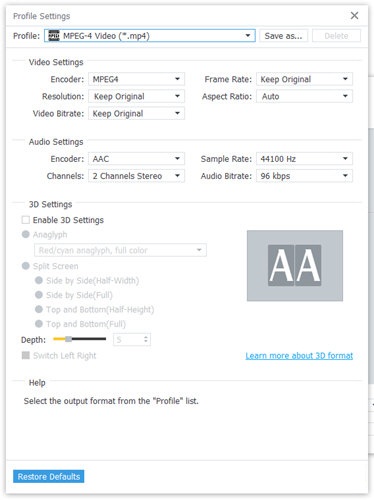
Task: Open the video Encoder MPEG4 dropdown
Action: [136, 79]
